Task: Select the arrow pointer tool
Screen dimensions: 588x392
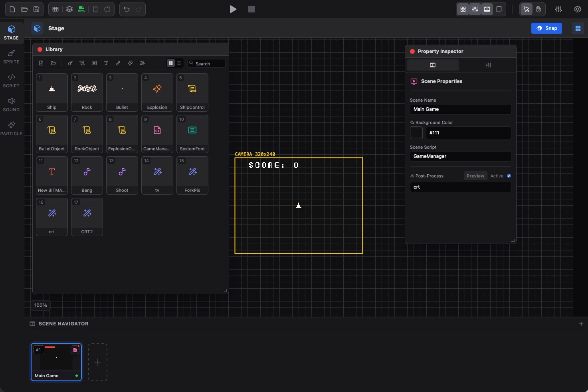Action: coord(527,9)
